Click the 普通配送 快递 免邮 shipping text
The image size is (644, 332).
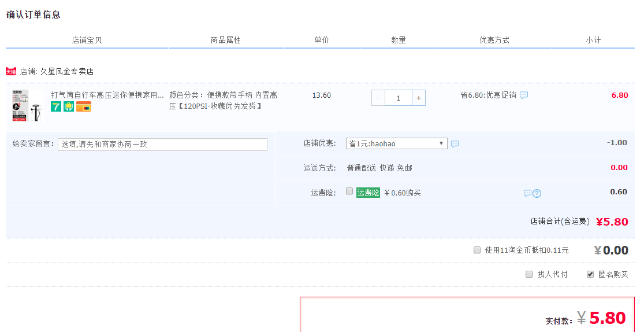coord(379,168)
